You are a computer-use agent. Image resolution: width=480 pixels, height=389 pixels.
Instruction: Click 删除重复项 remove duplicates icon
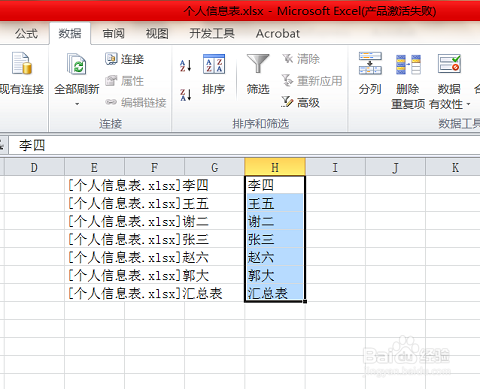pos(408,64)
